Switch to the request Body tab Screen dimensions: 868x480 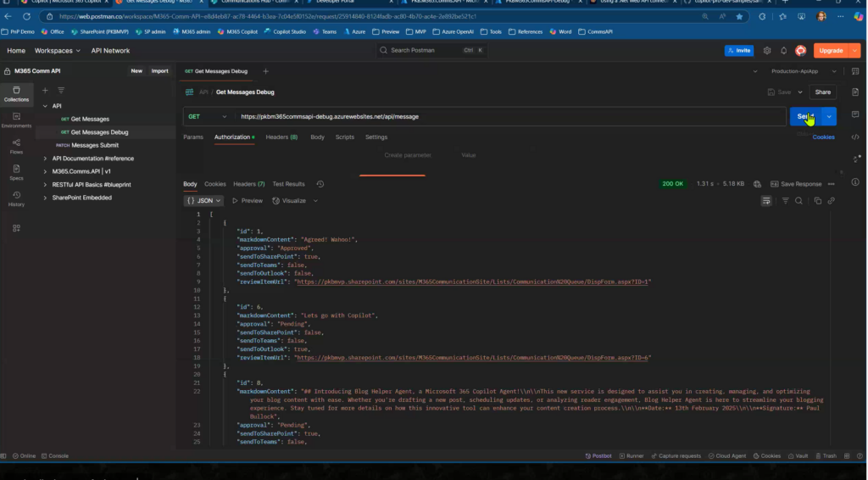pyautogui.click(x=317, y=137)
